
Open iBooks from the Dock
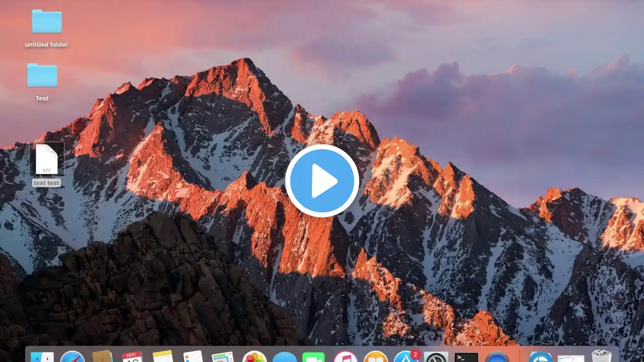(x=376, y=356)
